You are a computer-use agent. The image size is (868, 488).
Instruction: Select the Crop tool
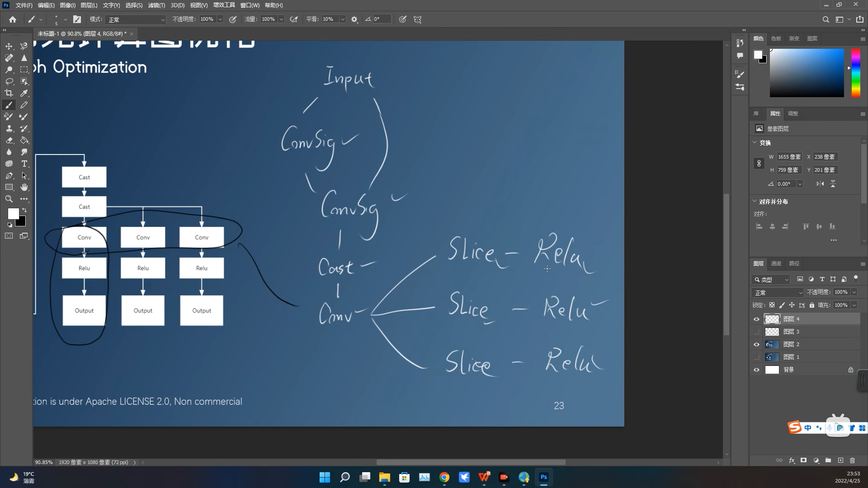(9, 93)
